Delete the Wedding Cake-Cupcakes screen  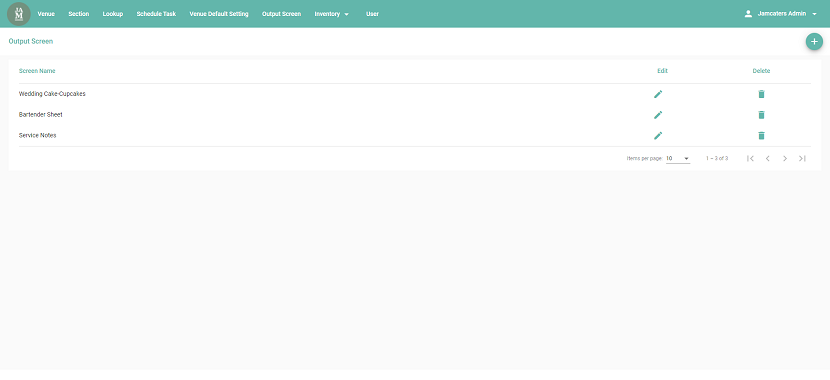761,94
